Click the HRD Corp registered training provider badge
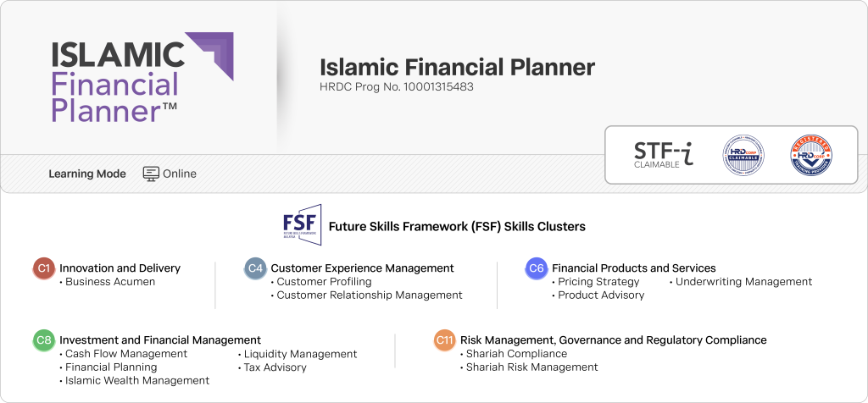The width and height of the screenshot is (868, 403). (810, 155)
